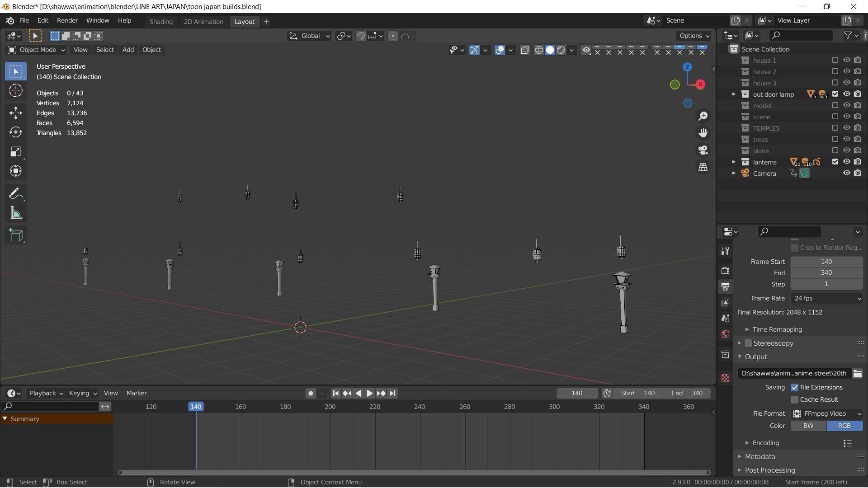
Task: Select the Move tool
Action: point(16,113)
